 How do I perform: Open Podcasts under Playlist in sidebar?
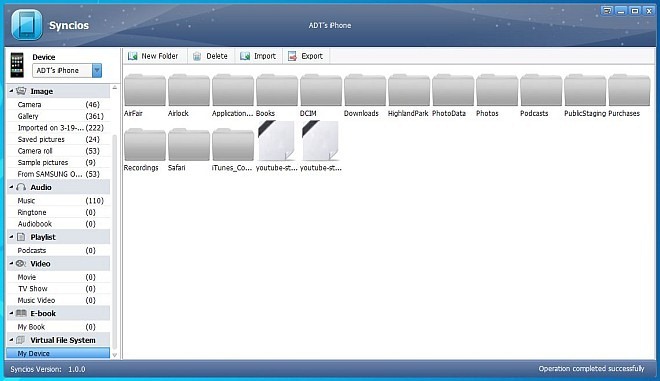[59, 250]
